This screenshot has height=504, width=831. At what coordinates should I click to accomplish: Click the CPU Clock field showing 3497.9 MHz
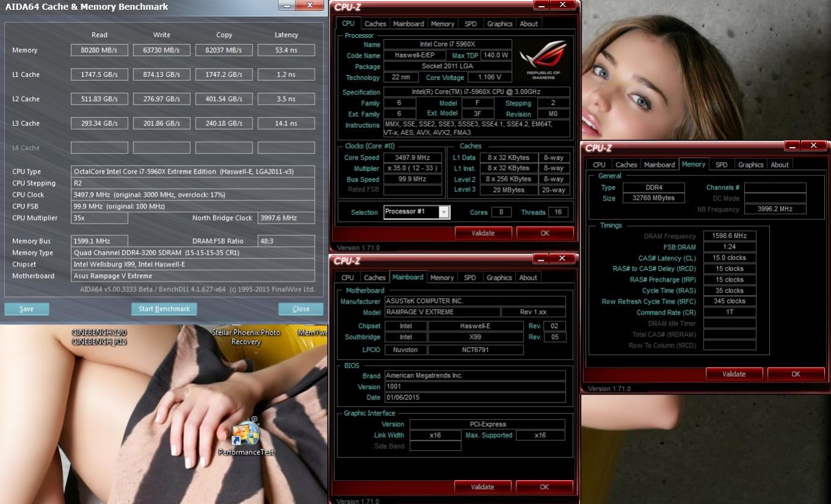click(193, 195)
